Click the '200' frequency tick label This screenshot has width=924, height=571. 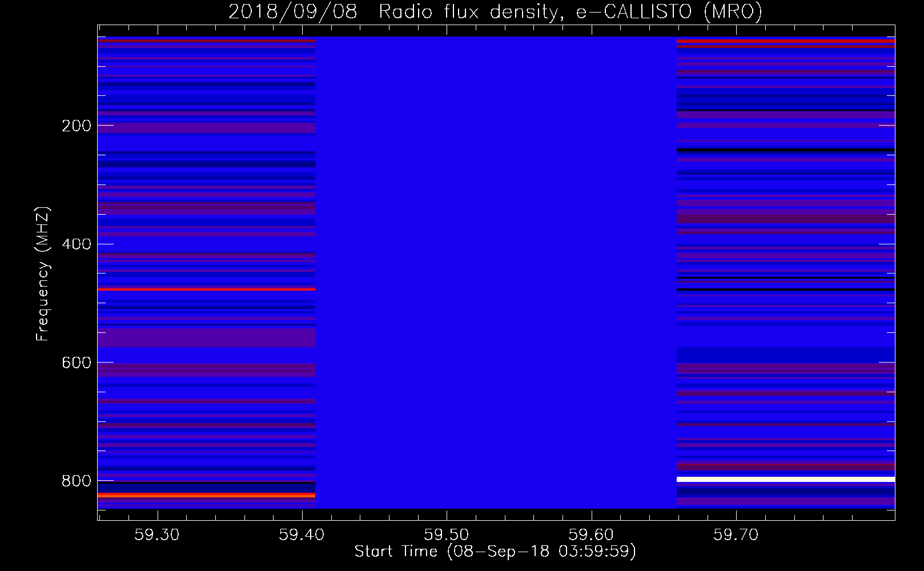pos(77,126)
